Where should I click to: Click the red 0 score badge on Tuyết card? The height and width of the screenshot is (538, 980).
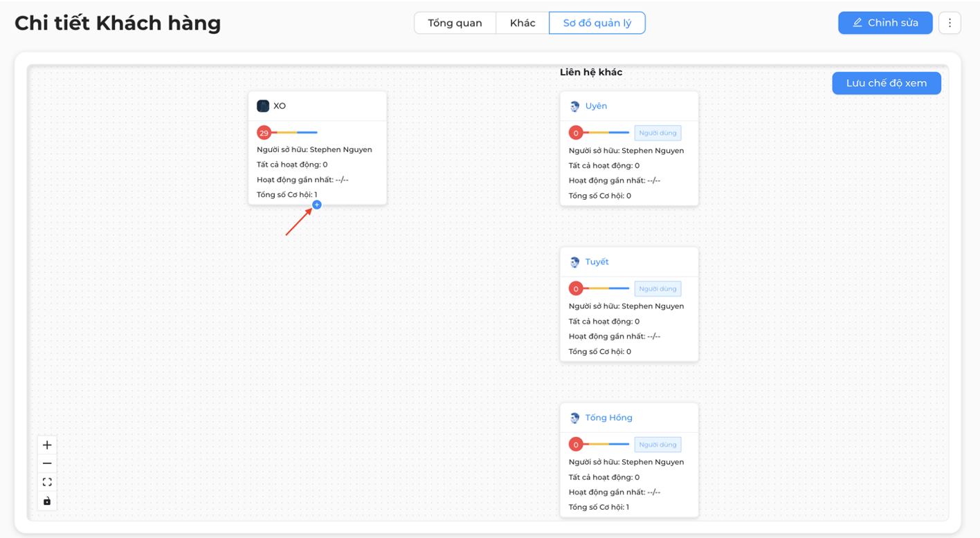tap(576, 288)
